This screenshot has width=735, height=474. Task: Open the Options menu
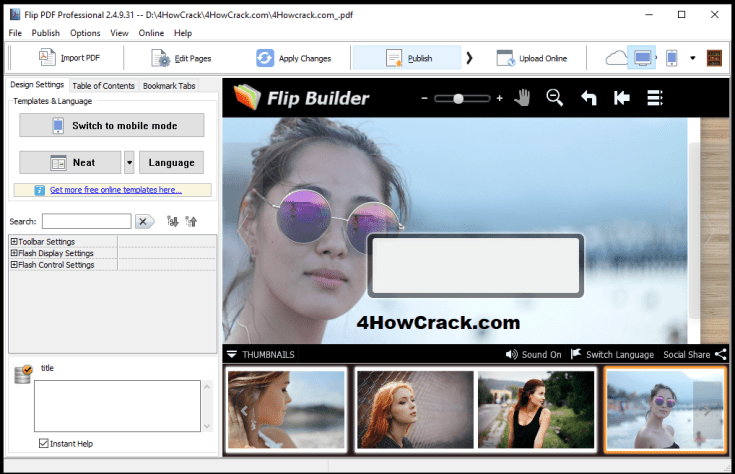click(x=85, y=33)
